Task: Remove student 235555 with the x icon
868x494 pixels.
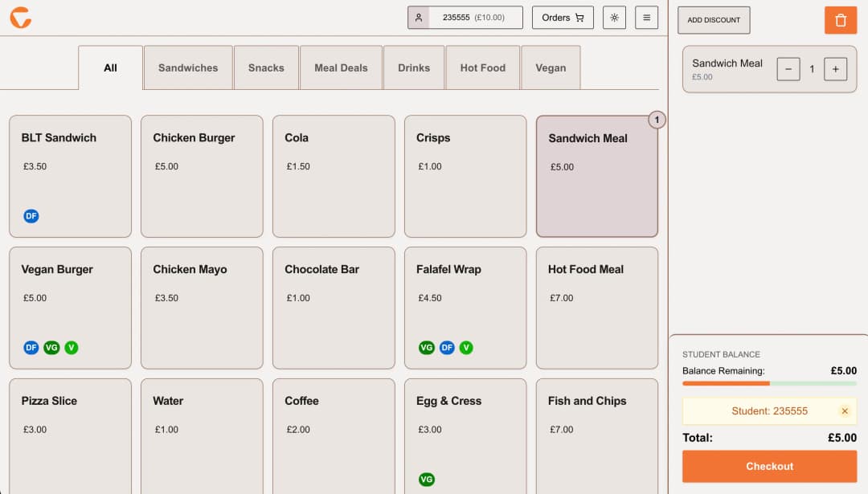Action: [845, 411]
